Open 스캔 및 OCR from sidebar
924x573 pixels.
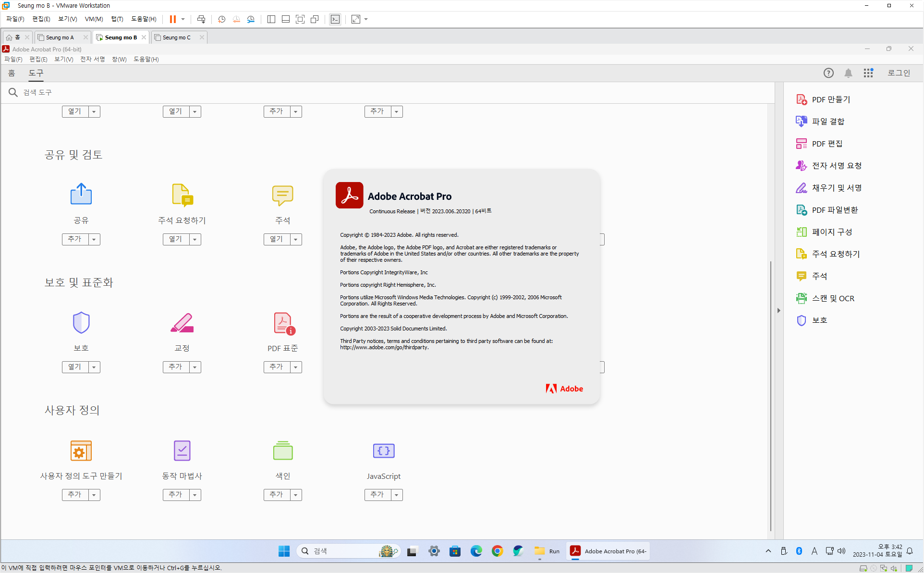[833, 298]
